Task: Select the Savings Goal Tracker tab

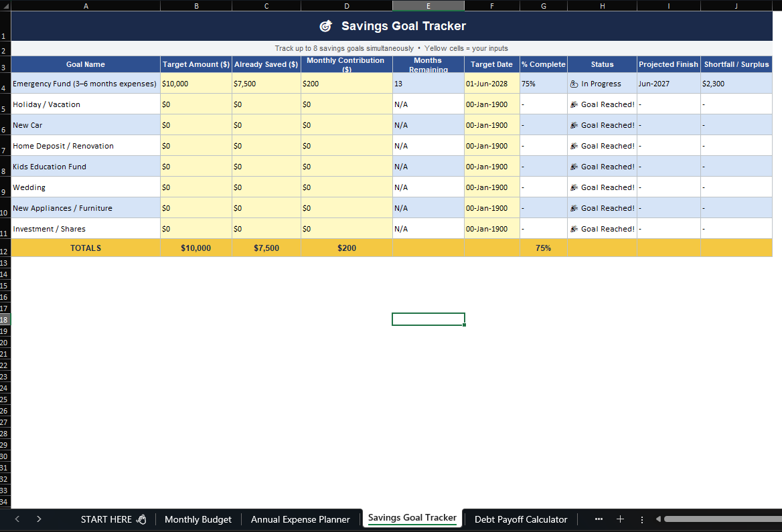Action: coord(412,517)
